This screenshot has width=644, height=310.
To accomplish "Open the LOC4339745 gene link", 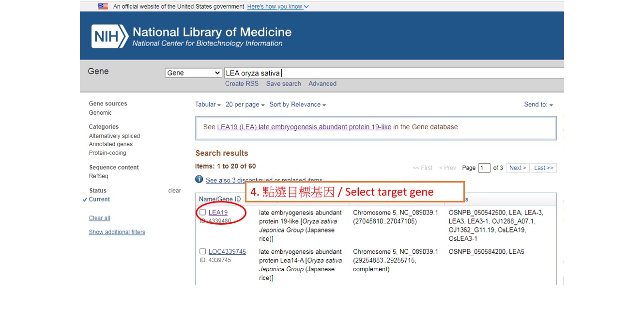I will click(227, 252).
